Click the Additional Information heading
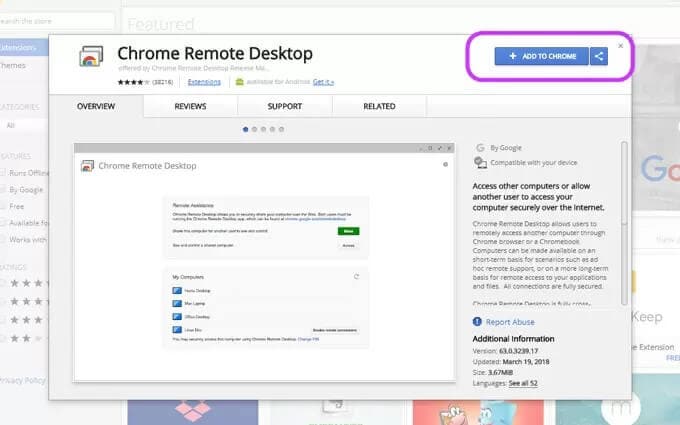Screen dimensions: 680x425 click(x=513, y=339)
